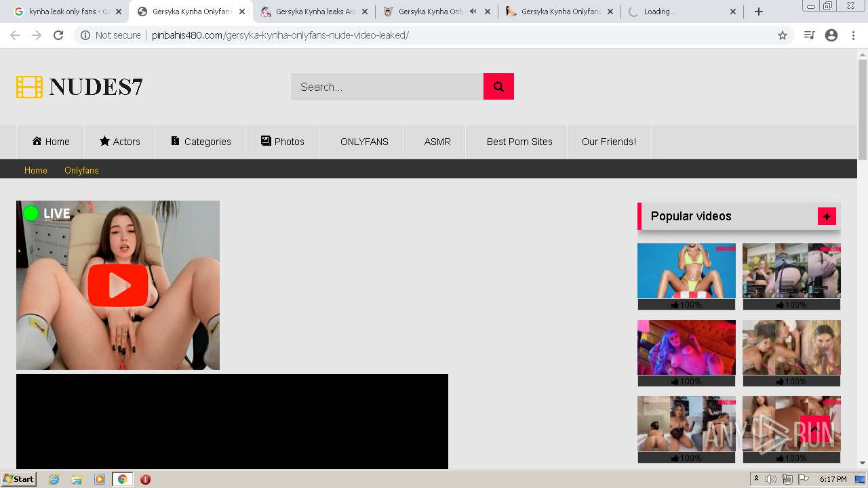Switch to the 'Gersyka Kynha leaks Arc' tab

314,12
